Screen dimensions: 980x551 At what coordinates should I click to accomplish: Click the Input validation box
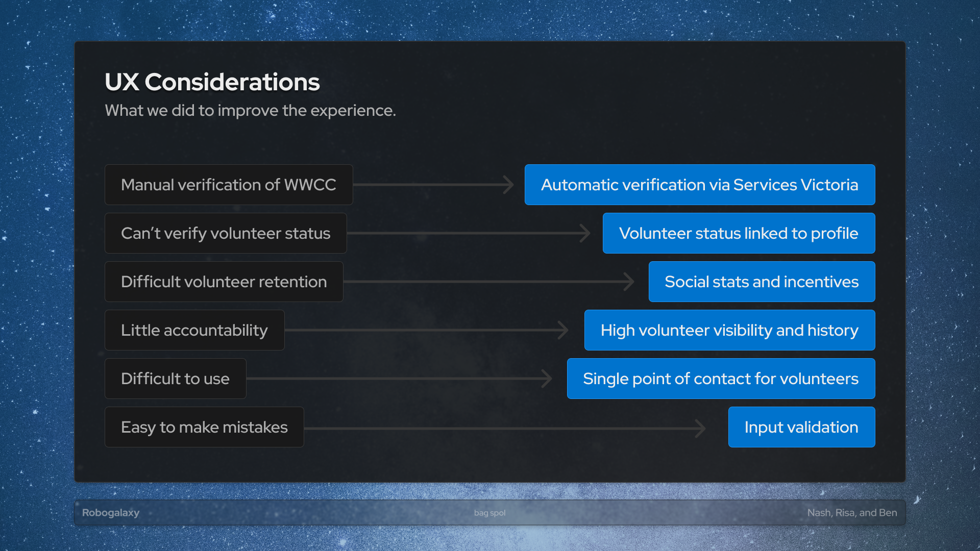point(801,427)
